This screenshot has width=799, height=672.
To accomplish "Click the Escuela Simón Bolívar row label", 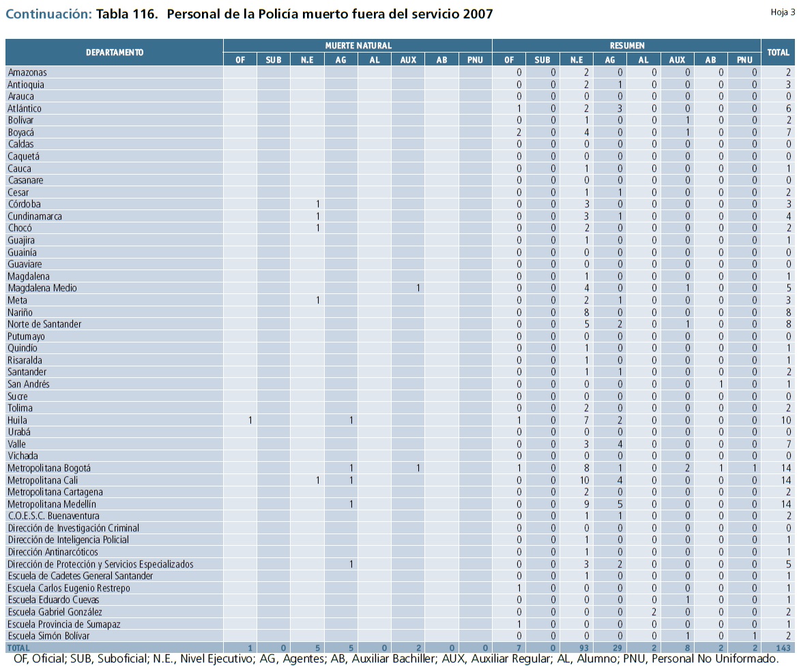I will (x=48, y=636).
